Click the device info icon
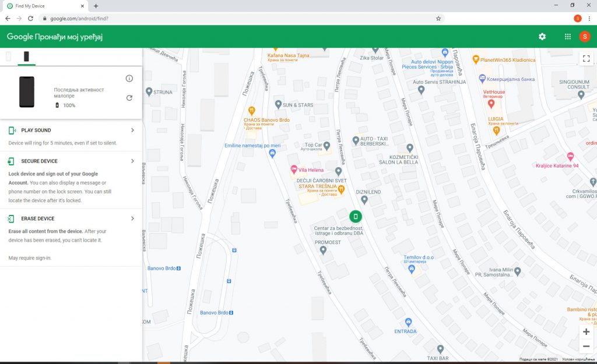The width and height of the screenshot is (597, 364). [129, 79]
